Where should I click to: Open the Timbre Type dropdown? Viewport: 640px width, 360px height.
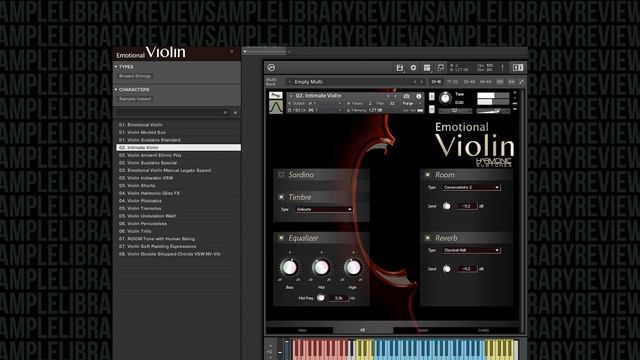point(324,209)
